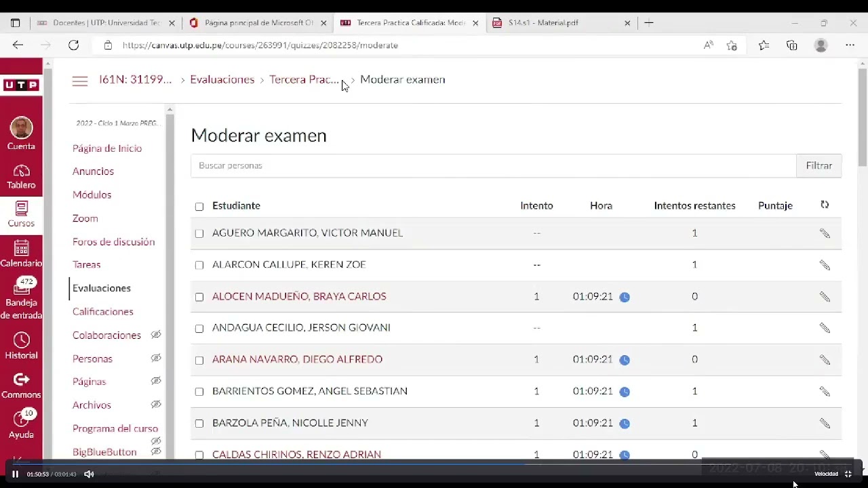
Task: Open Tablero dashboard icon
Action: coord(21,176)
